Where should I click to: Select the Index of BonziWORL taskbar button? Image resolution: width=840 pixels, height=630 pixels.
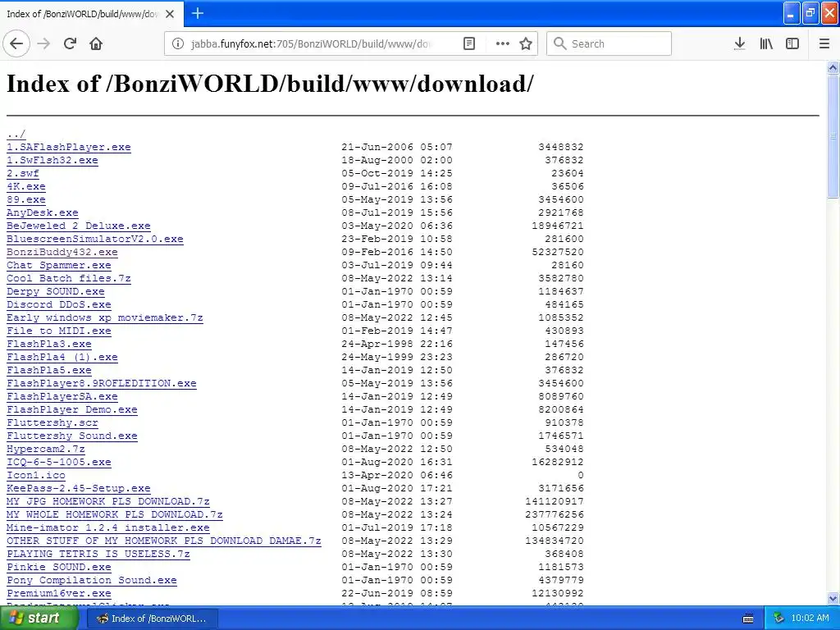coord(152,619)
